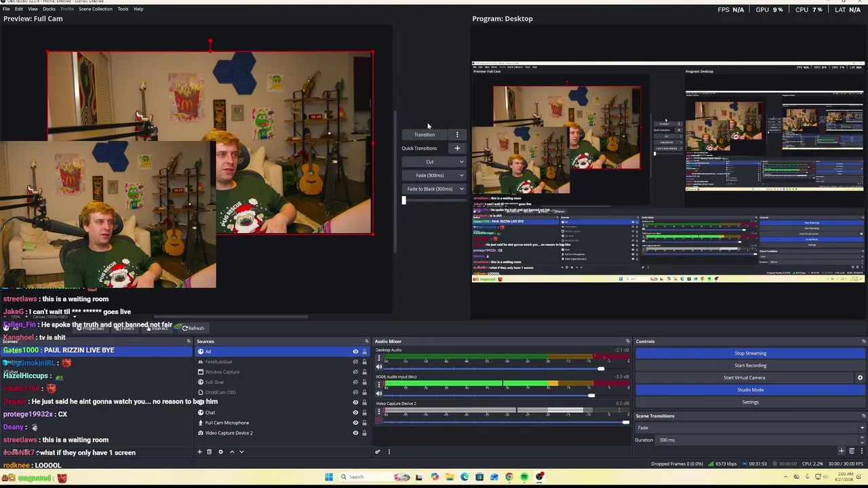Hide the Chat source
This screenshot has height=488, width=868.
point(355,413)
